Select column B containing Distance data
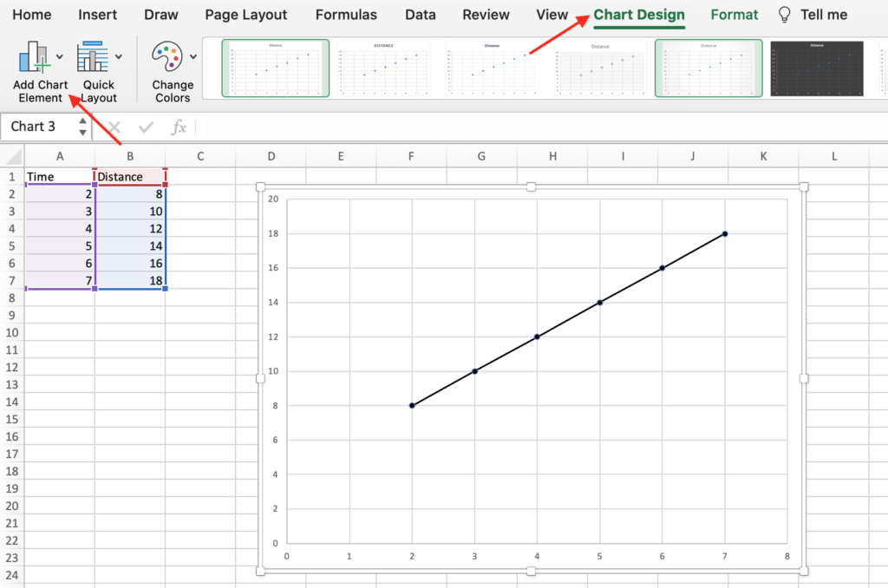Screen dimensions: 888x588 pos(130,156)
